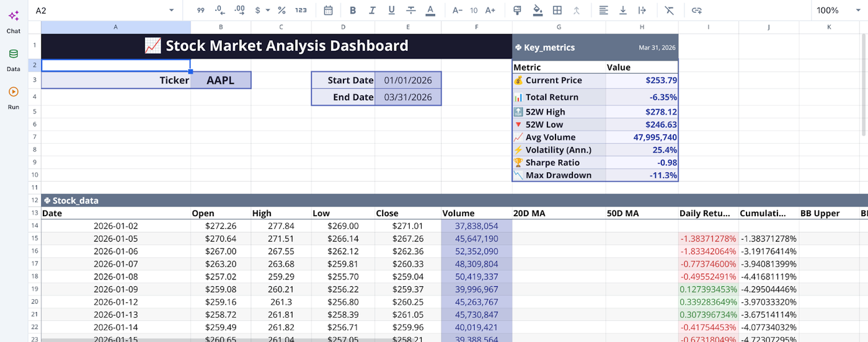Viewport: 868px width, 342px height.
Task: Apply automatic 123 number format
Action: pyautogui.click(x=301, y=10)
